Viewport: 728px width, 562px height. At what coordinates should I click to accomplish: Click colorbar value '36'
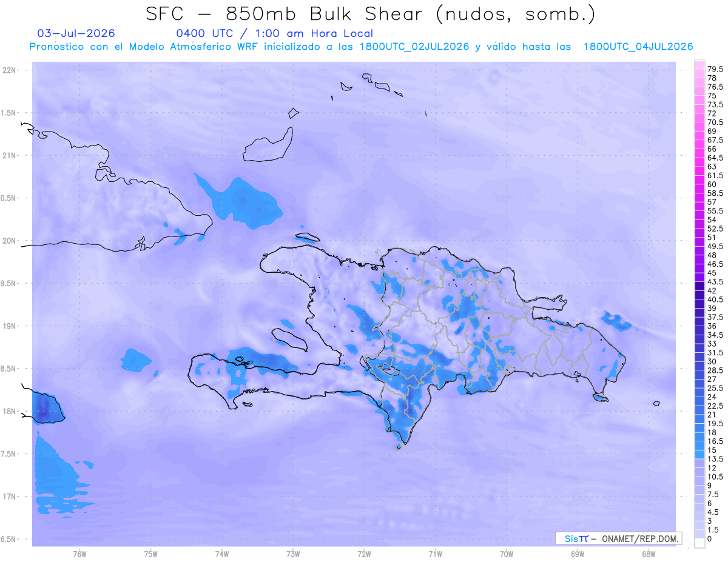[x=712, y=326]
